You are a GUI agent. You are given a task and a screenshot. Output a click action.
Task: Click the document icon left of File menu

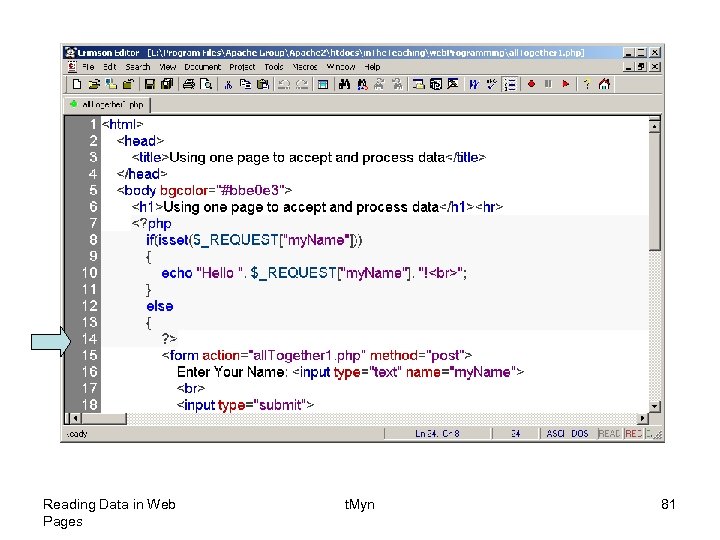click(x=72, y=67)
